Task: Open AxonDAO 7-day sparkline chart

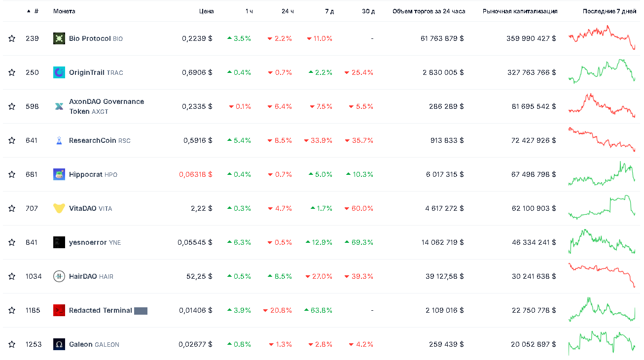Action: (602, 105)
